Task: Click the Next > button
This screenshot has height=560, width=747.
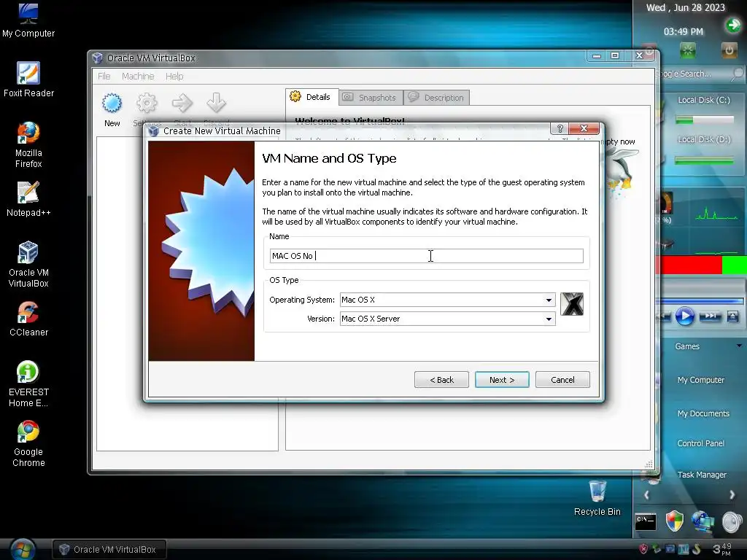Action: tap(502, 380)
